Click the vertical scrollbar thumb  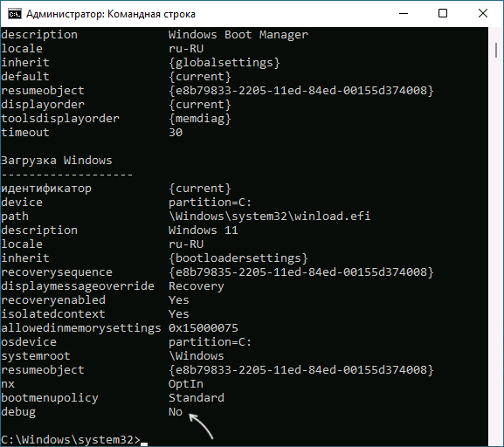(x=496, y=50)
